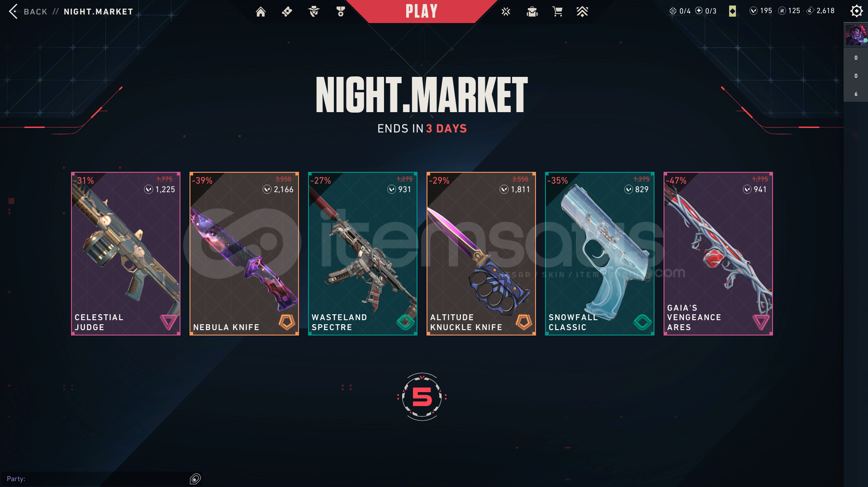The height and width of the screenshot is (487, 868).
Task: Select the Wasteland Spectre offer card
Action: point(363,254)
